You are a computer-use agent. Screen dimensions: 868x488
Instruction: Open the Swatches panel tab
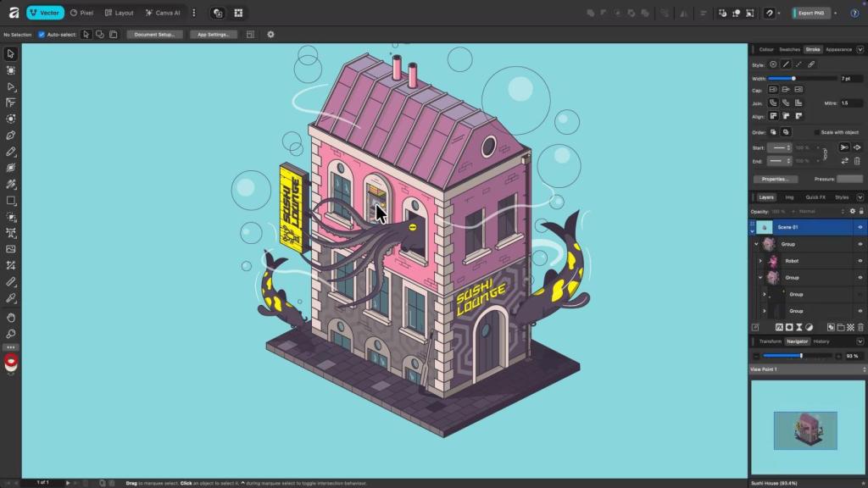(x=789, y=50)
